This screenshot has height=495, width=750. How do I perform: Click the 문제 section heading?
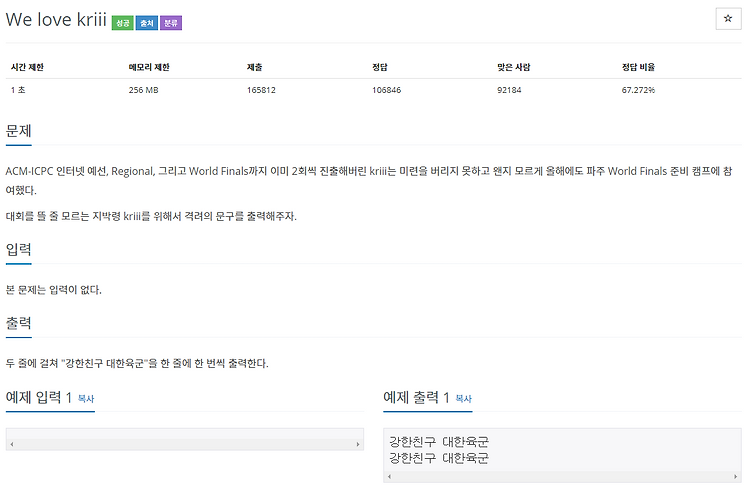pyautogui.click(x=19, y=131)
